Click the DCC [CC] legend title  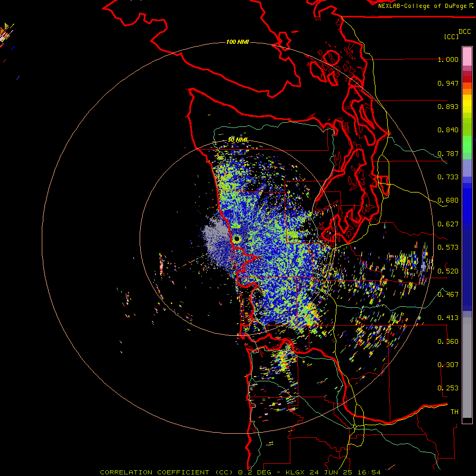(457, 34)
